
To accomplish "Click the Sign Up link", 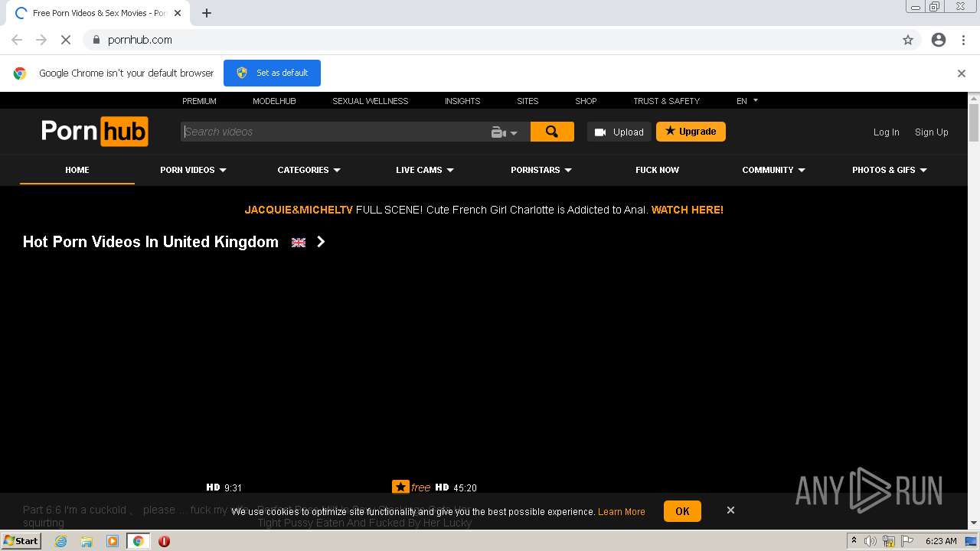I will click(x=932, y=132).
